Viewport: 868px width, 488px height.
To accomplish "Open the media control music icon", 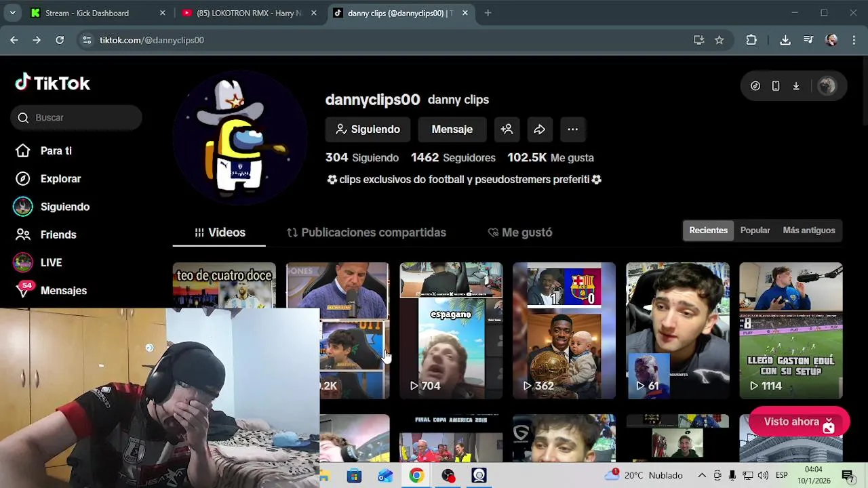I will pyautogui.click(x=808, y=40).
